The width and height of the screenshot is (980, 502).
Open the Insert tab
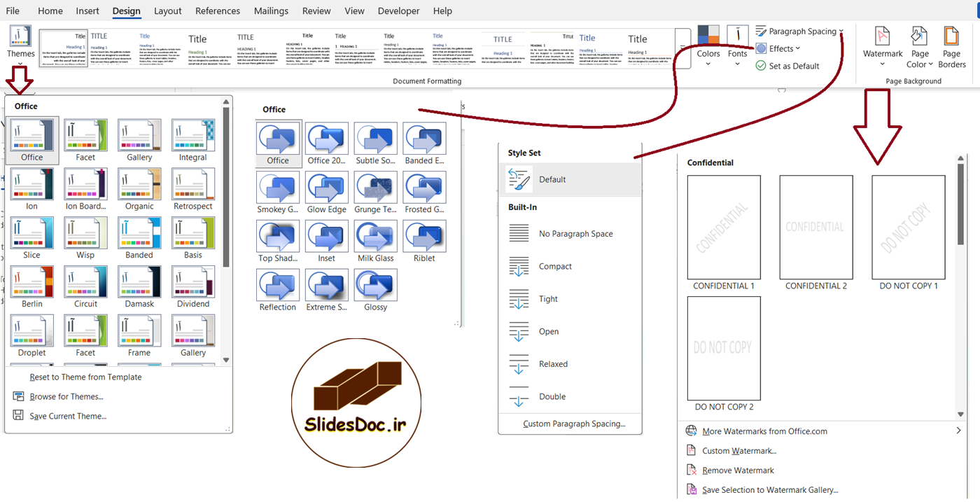click(x=87, y=11)
